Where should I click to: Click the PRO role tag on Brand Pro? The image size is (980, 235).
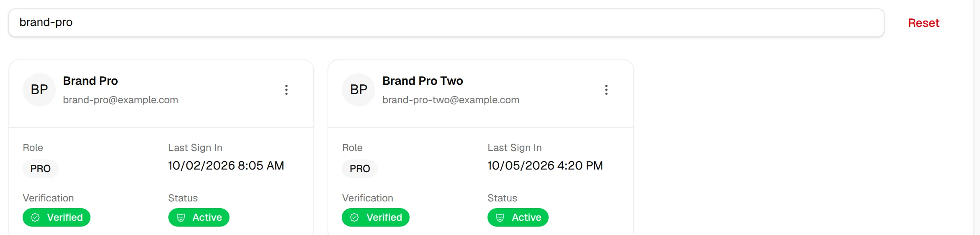tap(41, 169)
